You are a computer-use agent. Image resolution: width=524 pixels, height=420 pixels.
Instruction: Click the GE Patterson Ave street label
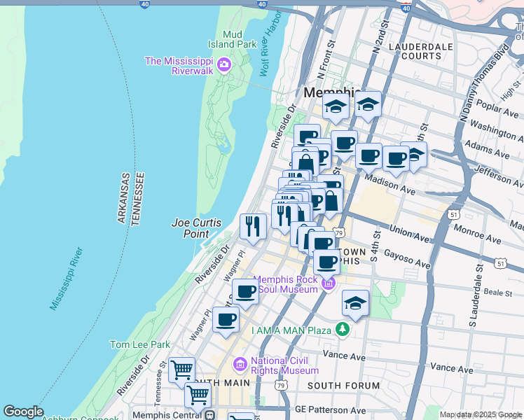(x=330, y=409)
